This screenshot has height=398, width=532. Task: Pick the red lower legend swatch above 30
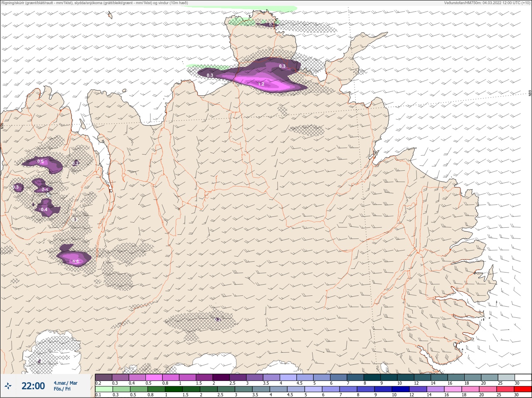[x=523, y=389]
